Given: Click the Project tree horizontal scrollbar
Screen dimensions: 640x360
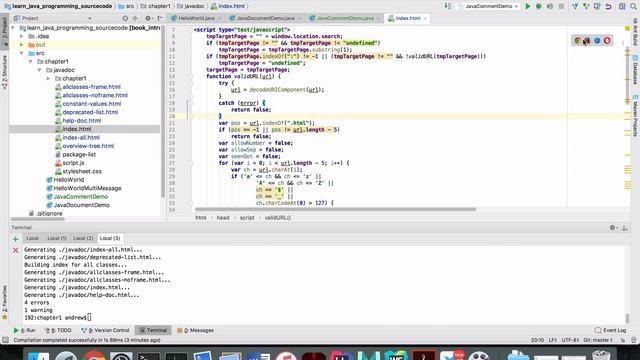Looking at the screenshot, I should (38, 219).
